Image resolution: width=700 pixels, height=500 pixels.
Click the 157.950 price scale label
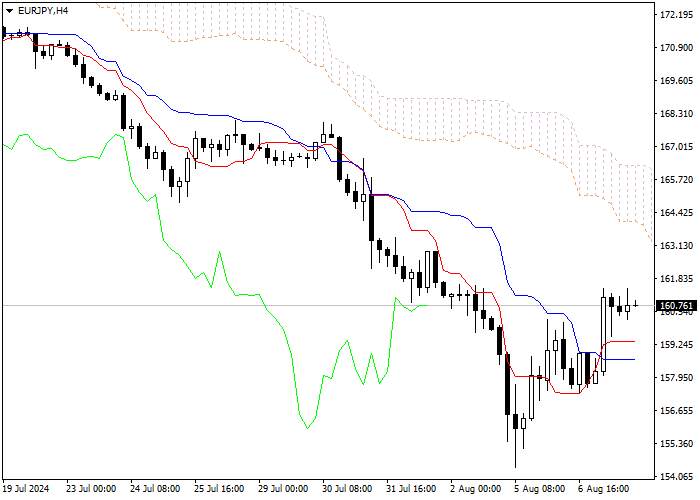coord(676,378)
